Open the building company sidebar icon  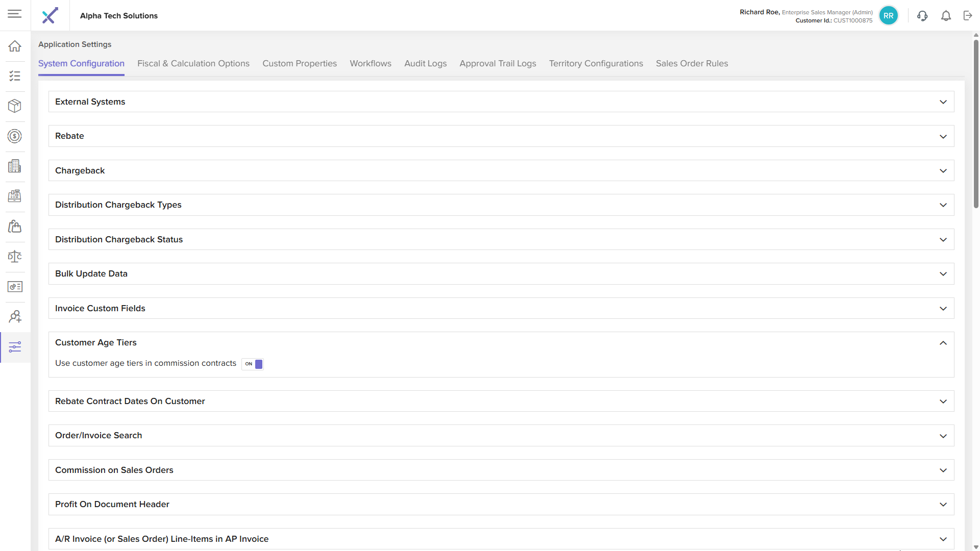coord(15,166)
